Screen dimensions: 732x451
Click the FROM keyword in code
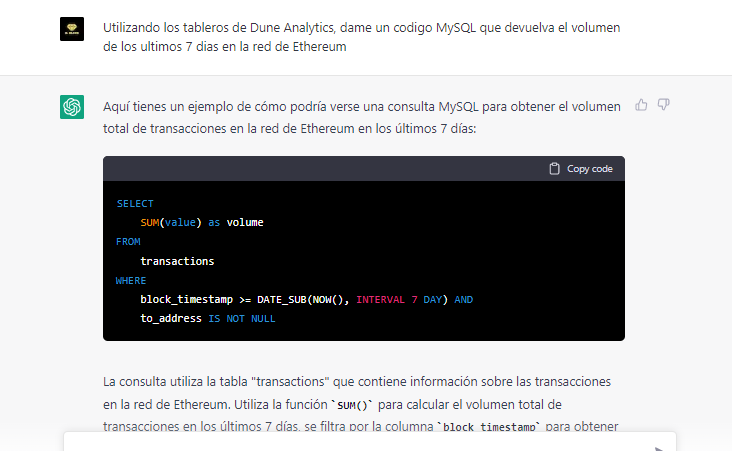tap(128, 242)
